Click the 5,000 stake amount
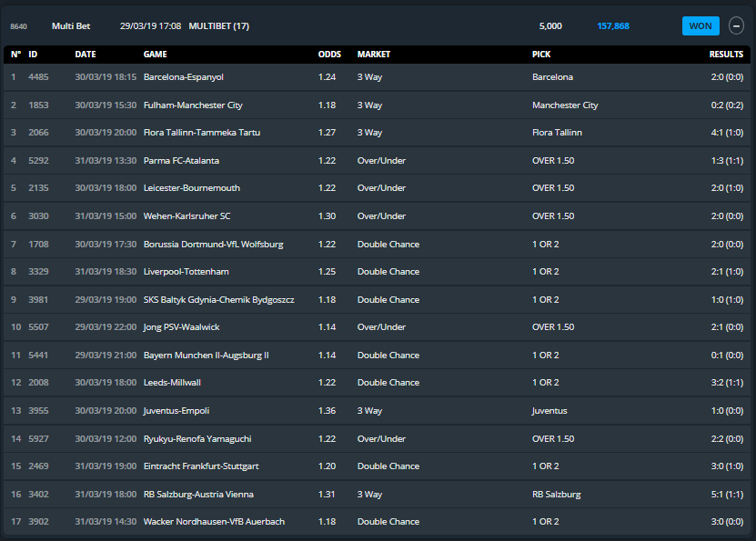The height and width of the screenshot is (541, 756). (x=550, y=26)
